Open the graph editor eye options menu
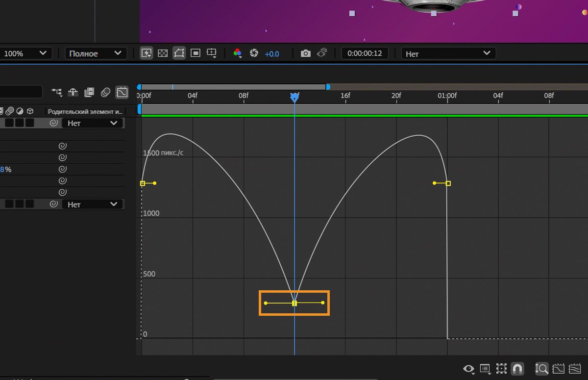This screenshot has height=380, width=588. click(x=469, y=369)
